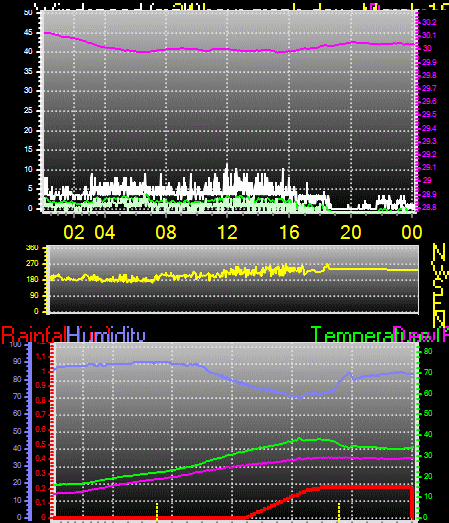Click 0.7 on the red rainfall axis
This screenshot has width=449, height=523.
pyautogui.click(x=40, y=415)
